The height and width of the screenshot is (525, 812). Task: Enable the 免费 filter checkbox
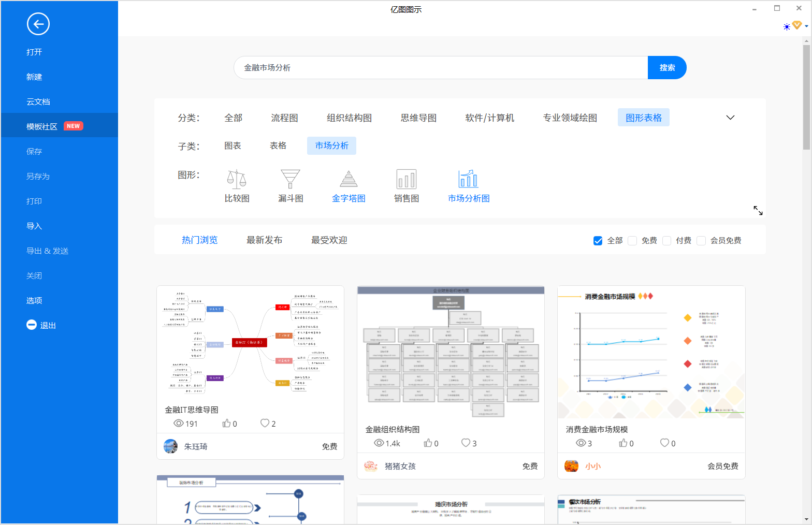[x=632, y=241]
